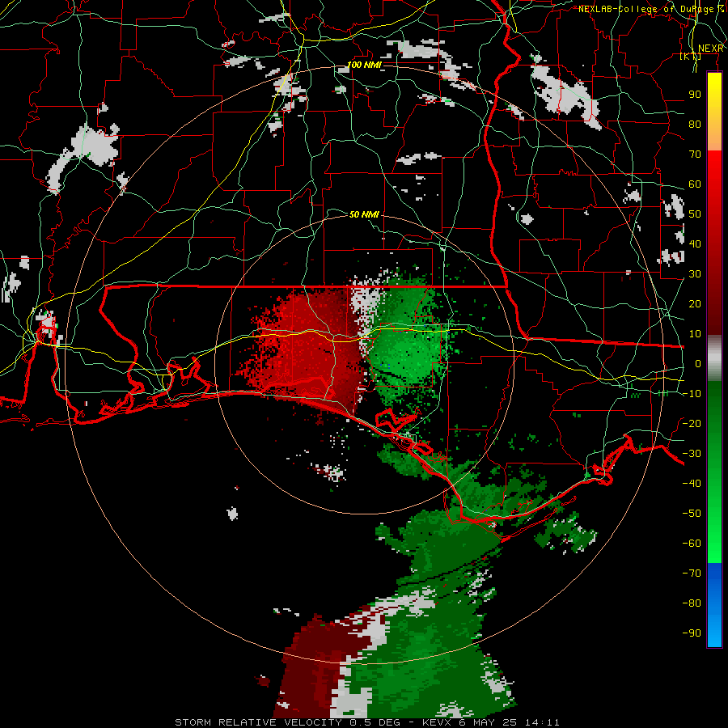Image resolution: width=728 pixels, height=728 pixels.
Task: Click the positive 80 value on the velocity scale
Action: coord(695,125)
